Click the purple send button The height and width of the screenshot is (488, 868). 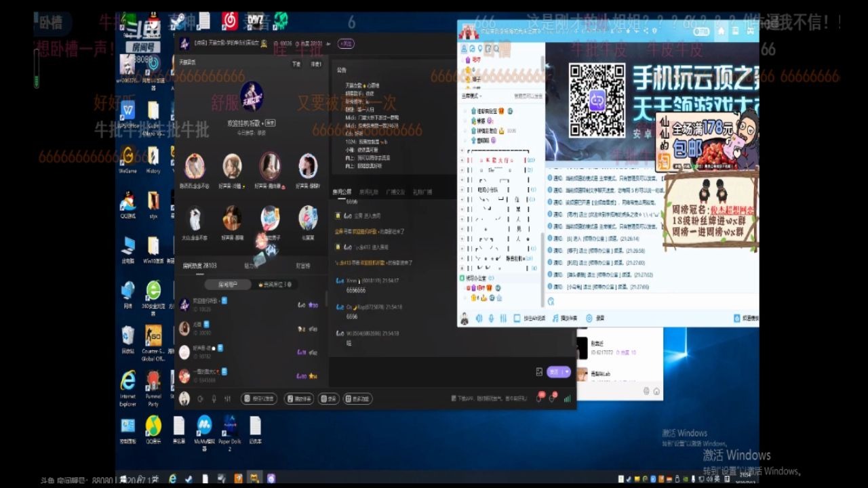click(x=555, y=371)
